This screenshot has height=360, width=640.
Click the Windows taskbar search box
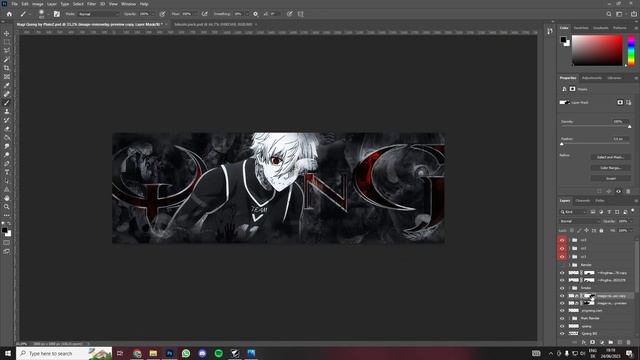click(64, 353)
